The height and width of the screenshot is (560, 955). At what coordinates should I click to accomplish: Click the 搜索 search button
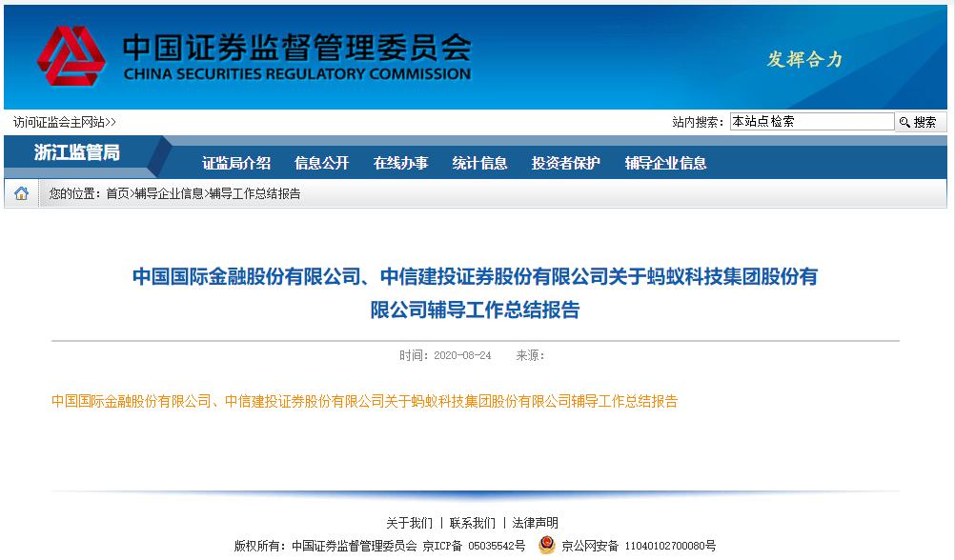tap(921, 122)
